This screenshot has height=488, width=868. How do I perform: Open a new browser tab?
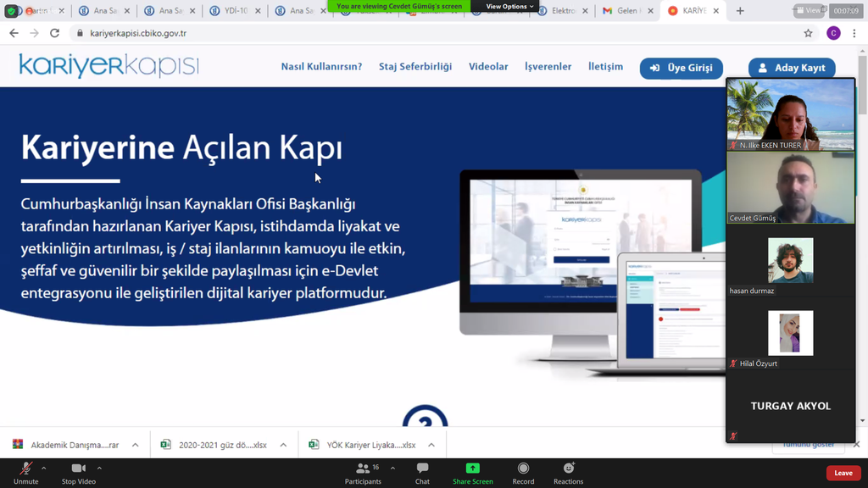tap(740, 10)
